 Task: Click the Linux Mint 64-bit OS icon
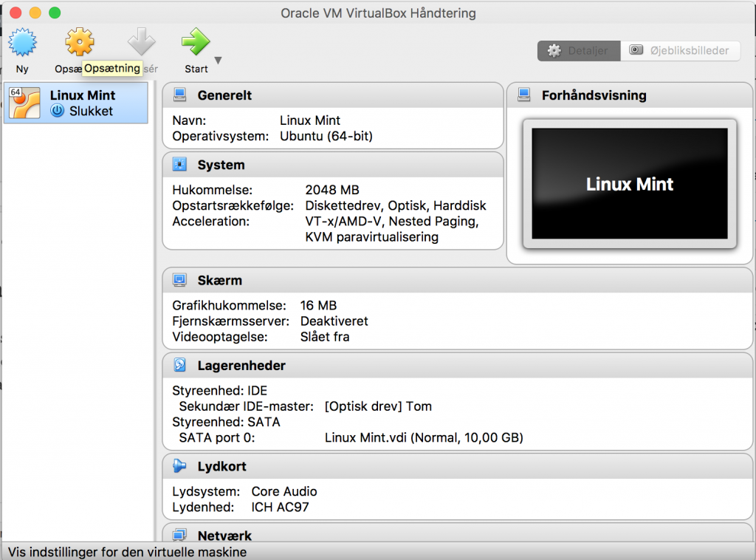point(24,103)
